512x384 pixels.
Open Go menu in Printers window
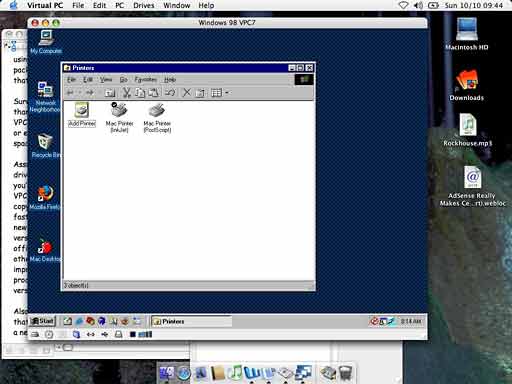(124, 80)
